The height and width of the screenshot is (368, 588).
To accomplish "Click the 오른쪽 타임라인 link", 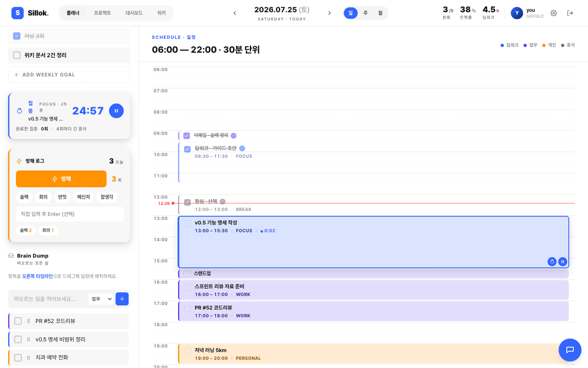I will [38, 276].
